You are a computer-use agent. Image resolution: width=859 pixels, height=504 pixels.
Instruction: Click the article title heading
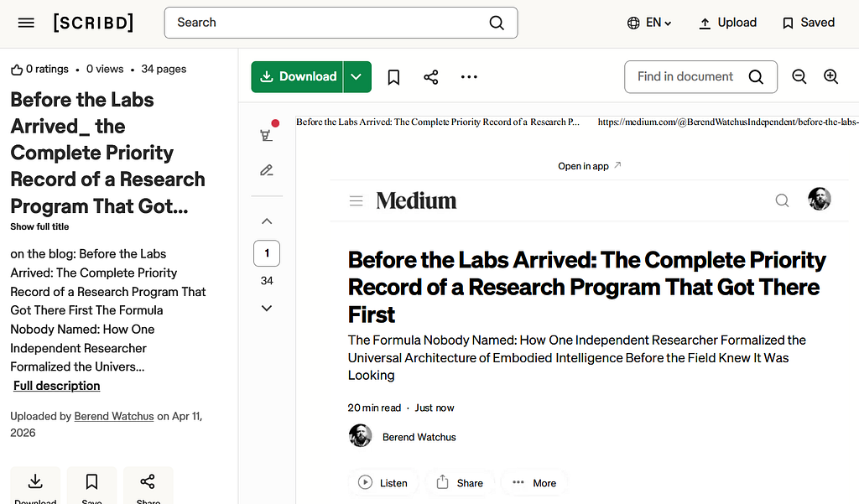point(586,287)
